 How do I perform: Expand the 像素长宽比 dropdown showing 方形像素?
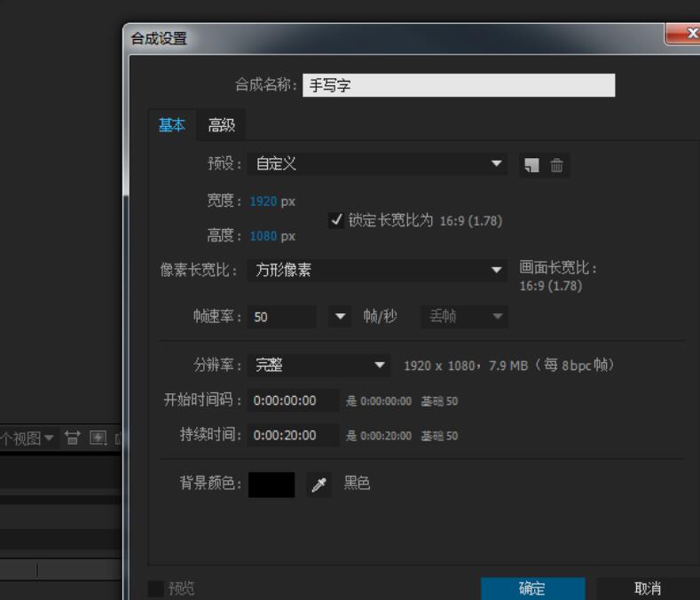pyautogui.click(x=376, y=271)
